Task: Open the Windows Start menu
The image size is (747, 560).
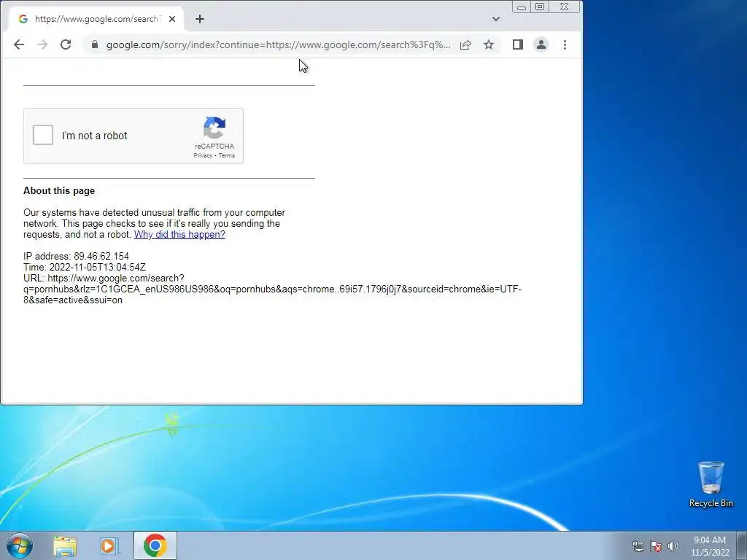Action: pos(20,545)
